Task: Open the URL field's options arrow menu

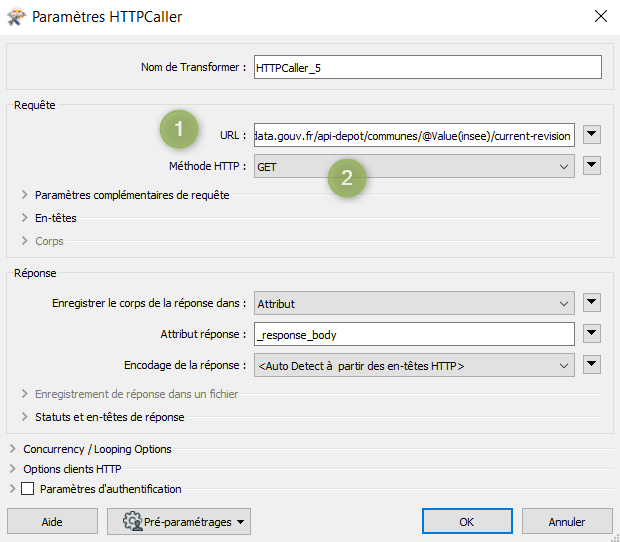Action: point(592,134)
